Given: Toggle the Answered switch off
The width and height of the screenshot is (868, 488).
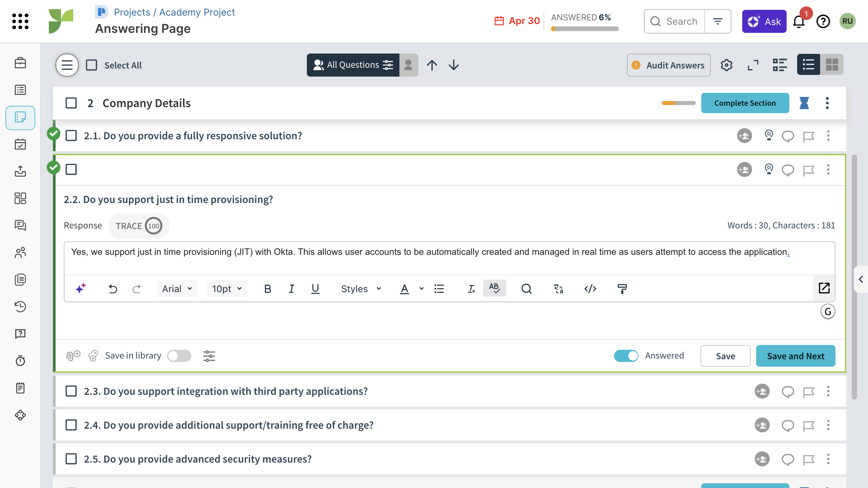Looking at the screenshot, I should pos(626,356).
